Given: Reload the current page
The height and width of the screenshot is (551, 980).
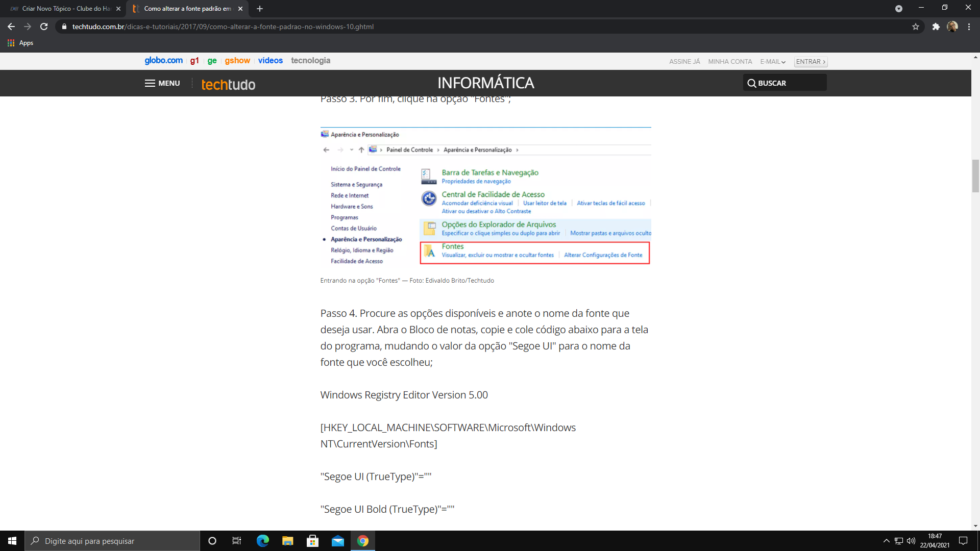Looking at the screenshot, I should click(x=44, y=27).
